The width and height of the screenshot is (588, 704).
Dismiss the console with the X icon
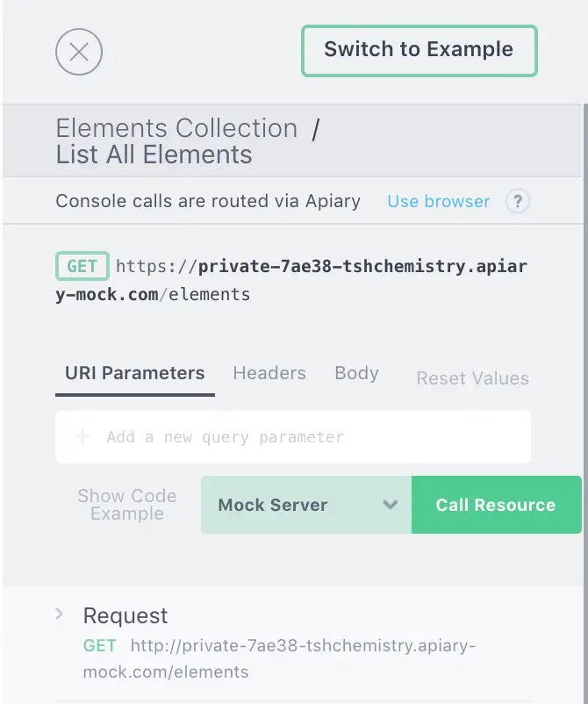[x=79, y=52]
